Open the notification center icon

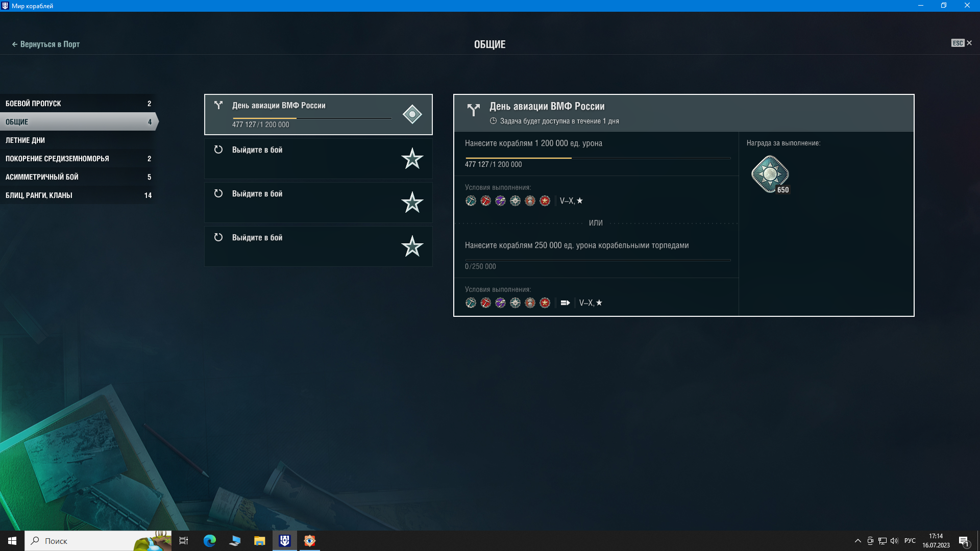click(964, 541)
